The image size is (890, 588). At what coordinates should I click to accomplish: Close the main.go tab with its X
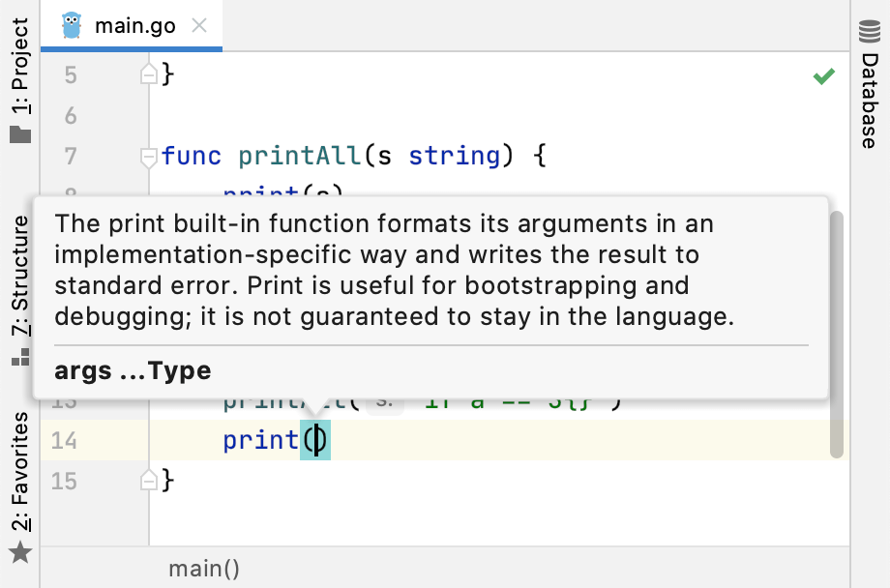click(x=199, y=26)
